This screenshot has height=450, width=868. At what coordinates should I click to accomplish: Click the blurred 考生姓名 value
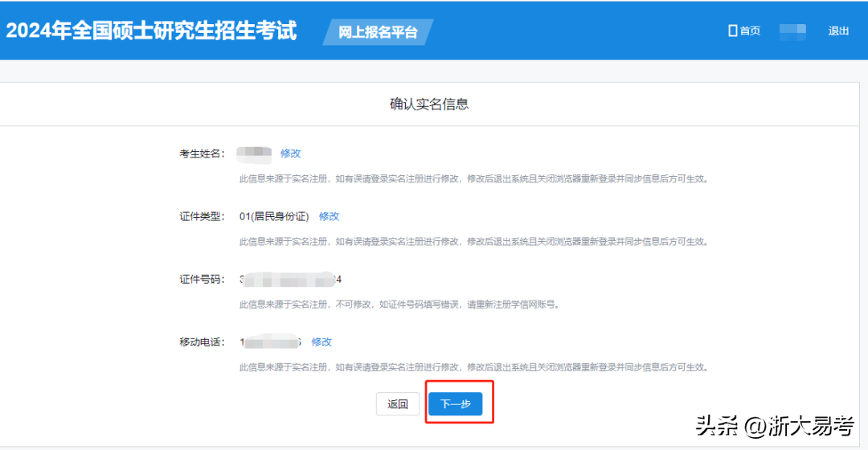255,153
